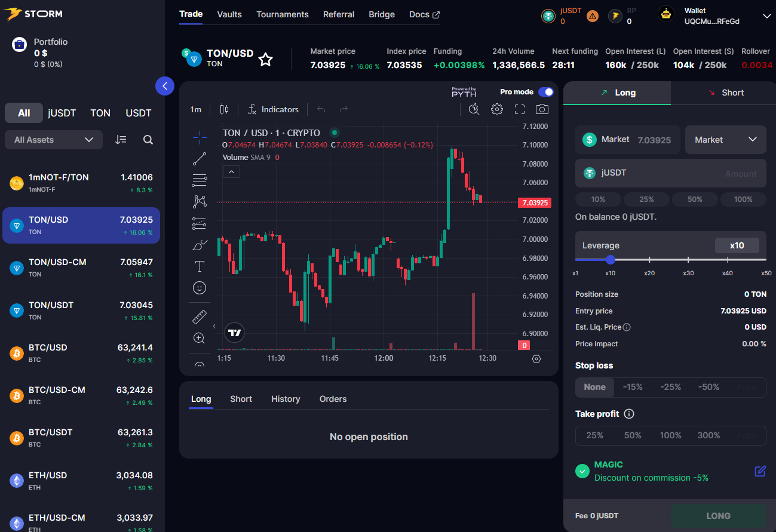
Task: Click the jUSDT amount input field
Action: (671, 173)
